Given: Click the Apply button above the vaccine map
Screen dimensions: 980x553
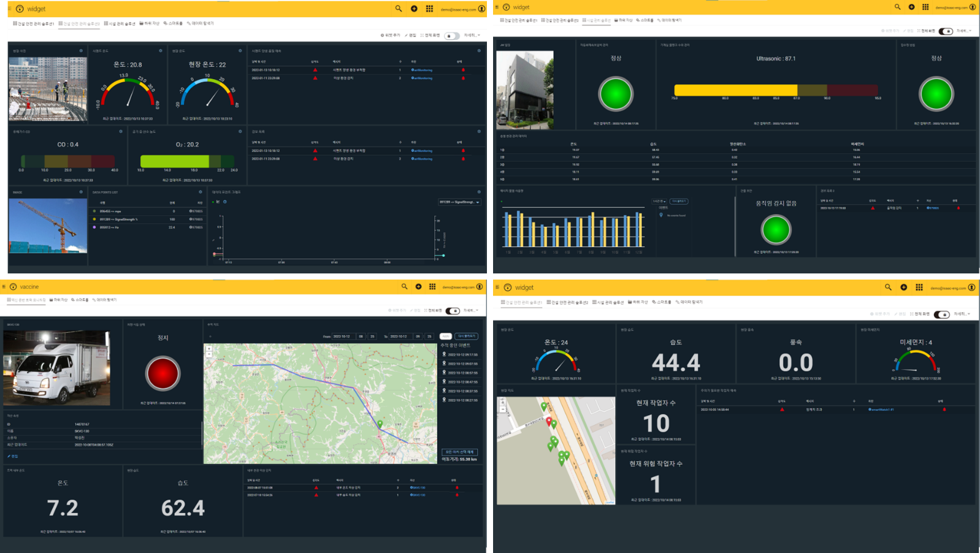Looking at the screenshot, I should 446,336.
